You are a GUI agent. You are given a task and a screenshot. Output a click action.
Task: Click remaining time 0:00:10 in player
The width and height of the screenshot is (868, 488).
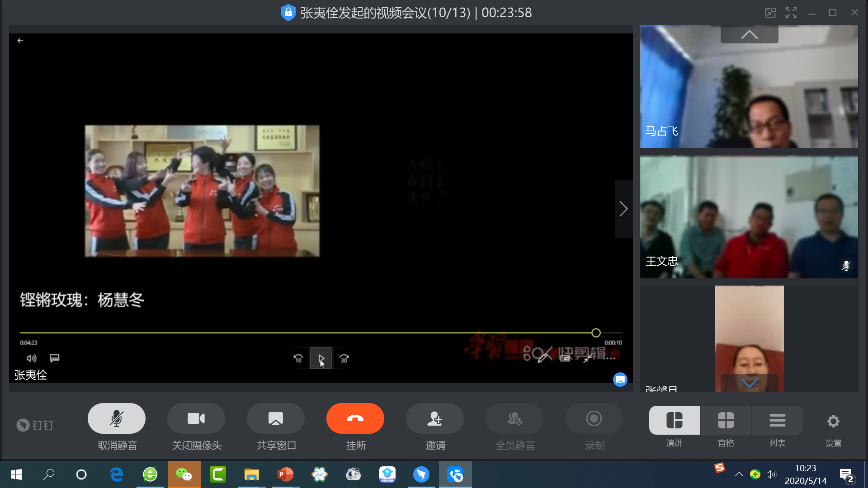click(613, 343)
